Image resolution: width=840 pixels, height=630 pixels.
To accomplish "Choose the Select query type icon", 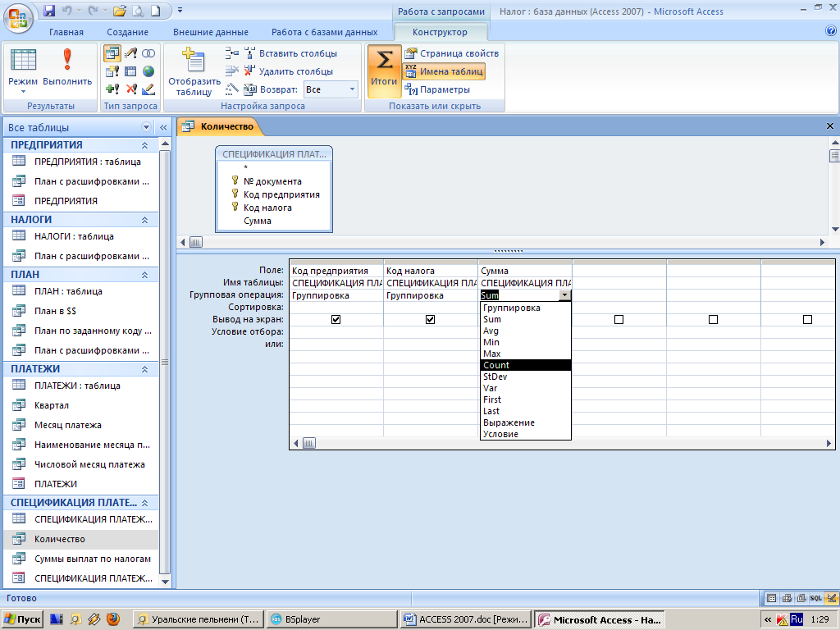I will [x=112, y=53].
